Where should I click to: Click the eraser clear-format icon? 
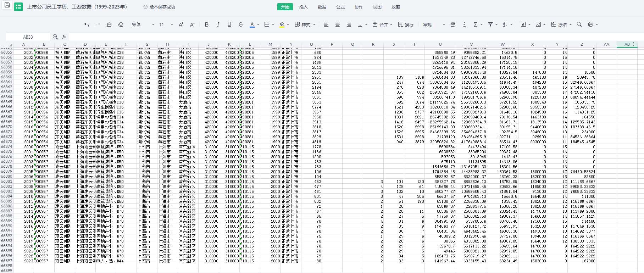[121, 24]
